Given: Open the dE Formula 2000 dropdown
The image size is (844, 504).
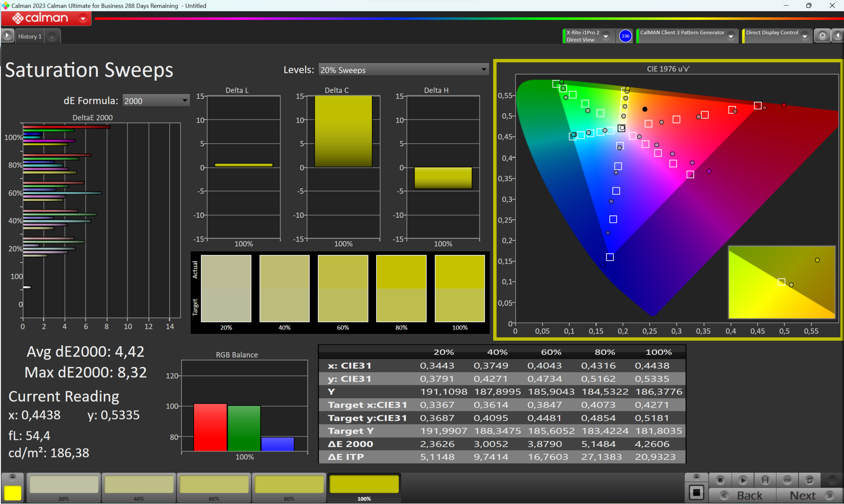Looking at the screenshot, I should coord(156,101).
